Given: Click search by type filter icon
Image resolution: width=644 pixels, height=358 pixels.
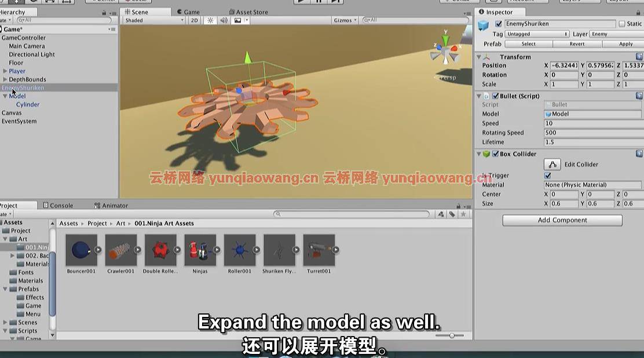Looking at the screenshot, I should (x=441, y=214).
